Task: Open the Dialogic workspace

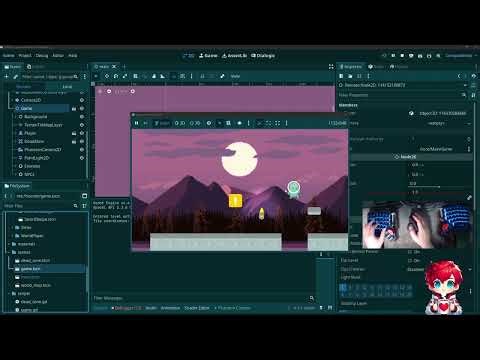Action: pyautogui.click(x=263, y=56)
